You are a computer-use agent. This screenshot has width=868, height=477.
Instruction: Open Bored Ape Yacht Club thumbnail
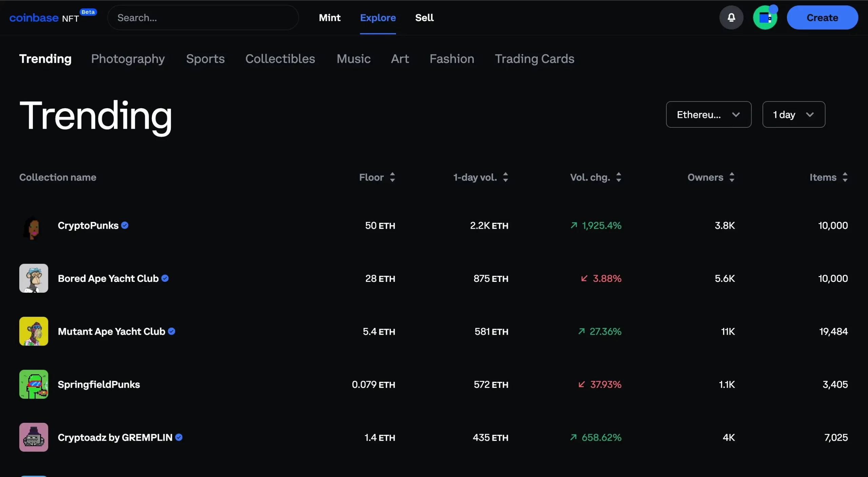[34, 278]
